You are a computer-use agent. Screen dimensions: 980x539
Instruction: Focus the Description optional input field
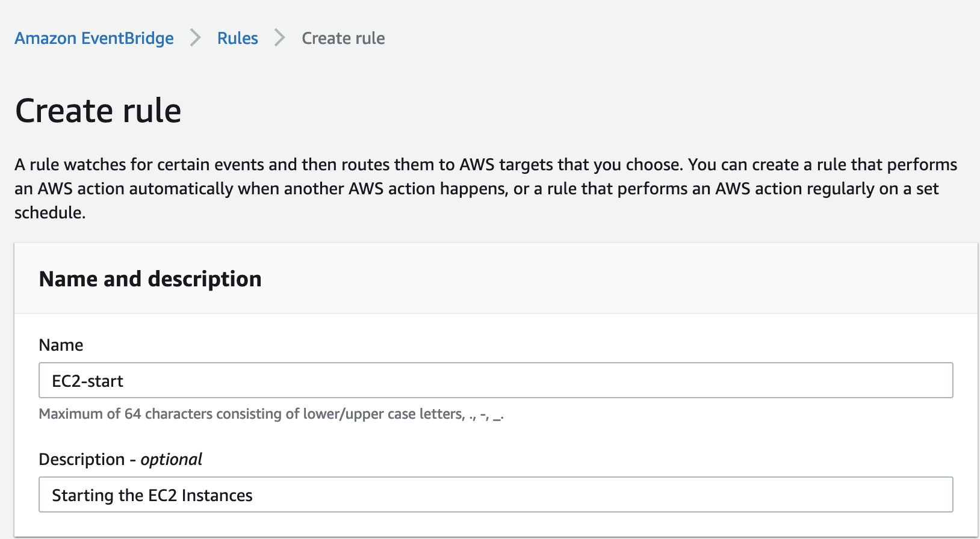[495, 494]
